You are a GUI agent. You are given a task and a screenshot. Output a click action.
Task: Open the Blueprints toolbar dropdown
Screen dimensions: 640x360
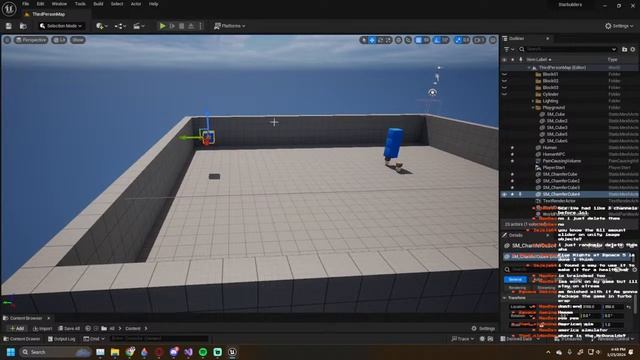click(120, 26)
